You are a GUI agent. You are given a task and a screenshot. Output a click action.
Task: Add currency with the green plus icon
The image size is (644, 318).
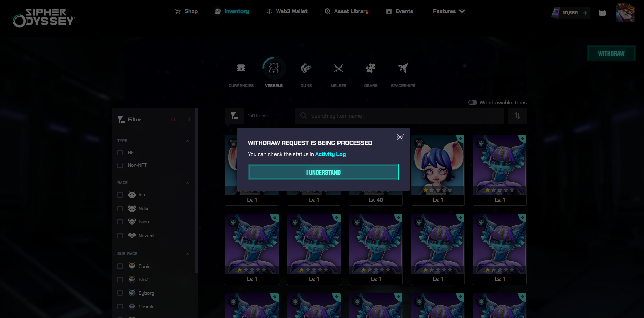click(585, 13)
